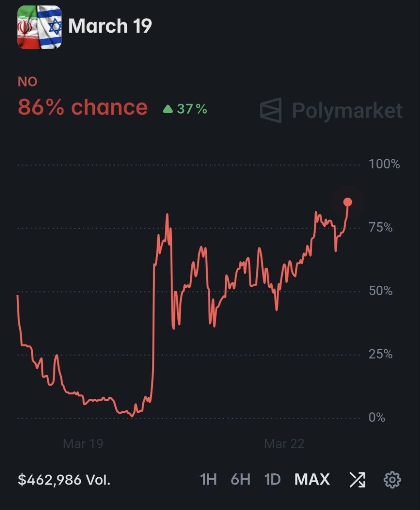Switch to the 1D time range
Screen dimensions: 420x510
pos(273,480)
